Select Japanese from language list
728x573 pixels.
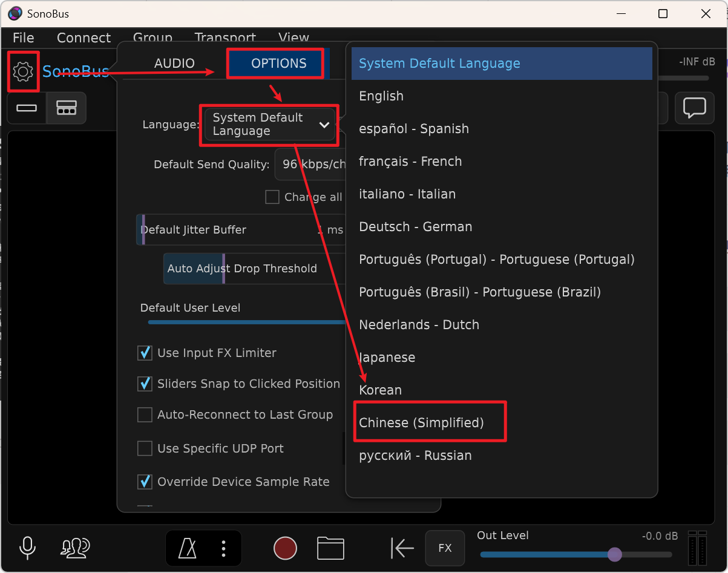tap(502, 358)
